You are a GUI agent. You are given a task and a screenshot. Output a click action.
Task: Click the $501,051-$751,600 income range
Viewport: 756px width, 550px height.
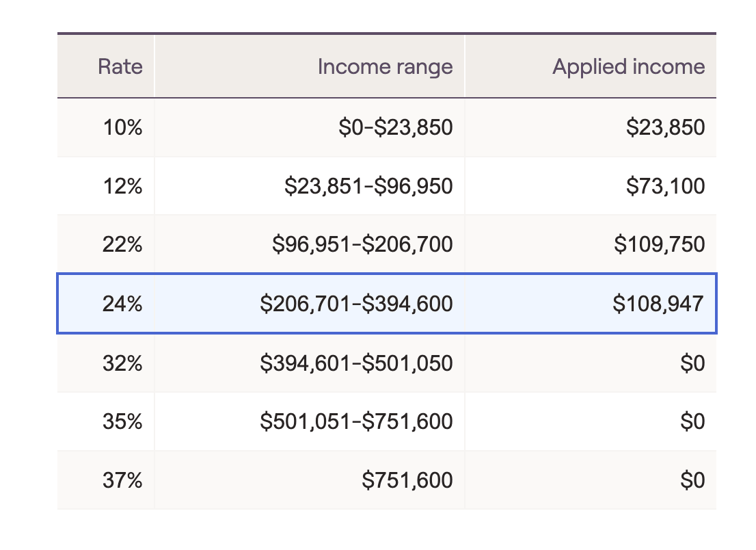pyautogui.click(x=356, y=421)
